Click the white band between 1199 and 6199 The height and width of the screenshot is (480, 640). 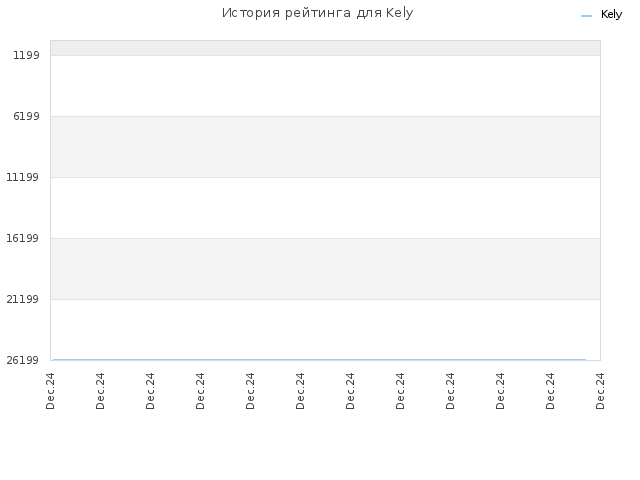pos(325,86)
